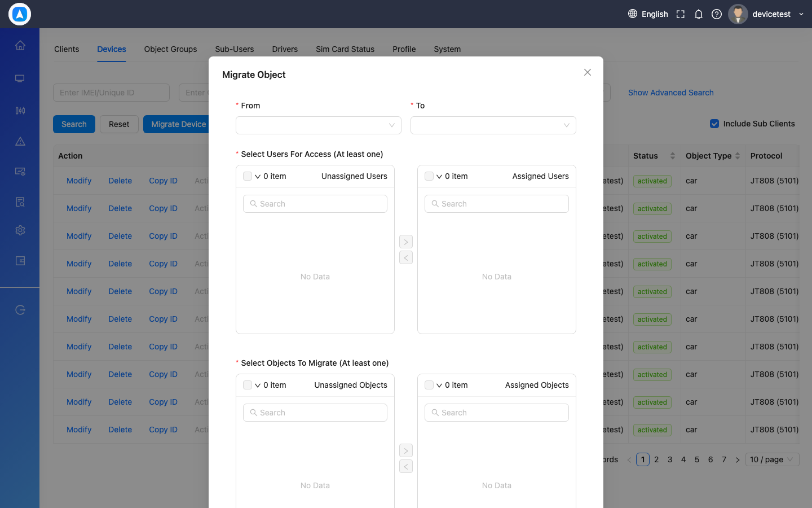Open the devicetest account menu arrow
The width and height of the screenshot is (812, 508).
(801, 14)
